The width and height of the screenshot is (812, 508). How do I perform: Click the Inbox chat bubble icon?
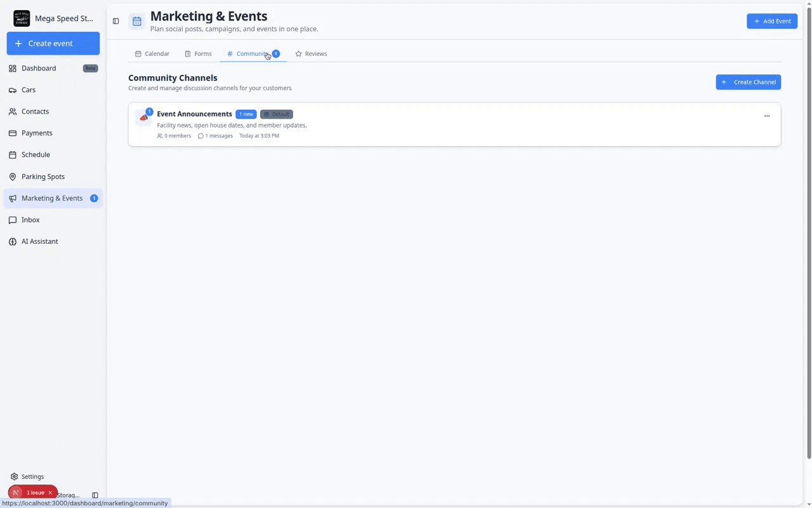coord(13,220)
